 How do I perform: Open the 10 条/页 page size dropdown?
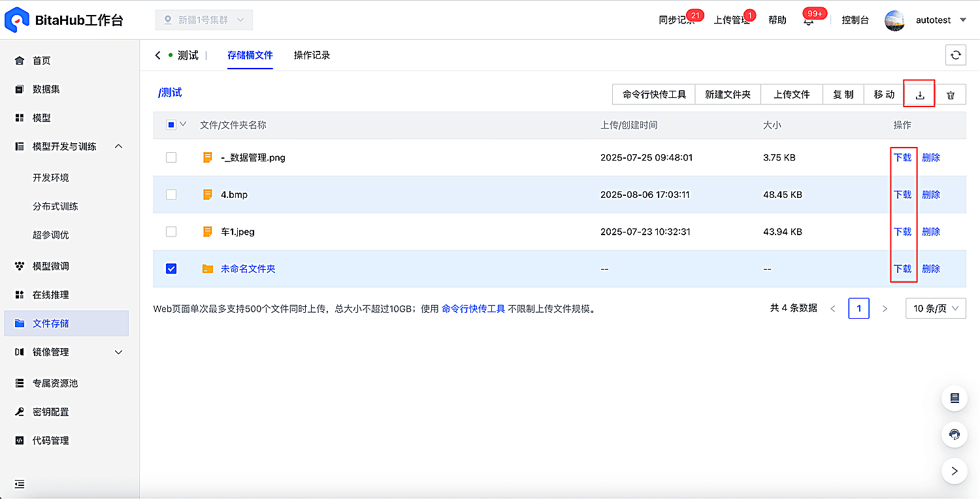point(936,308)
